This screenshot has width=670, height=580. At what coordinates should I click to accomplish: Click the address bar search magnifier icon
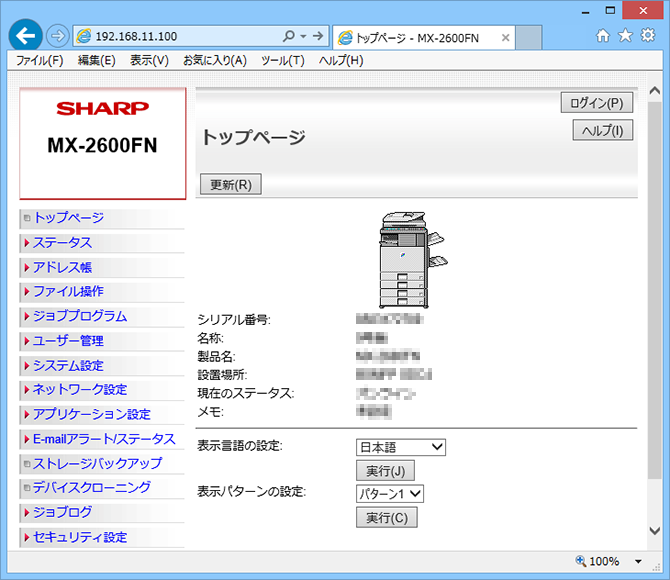(x=289, y=36)
